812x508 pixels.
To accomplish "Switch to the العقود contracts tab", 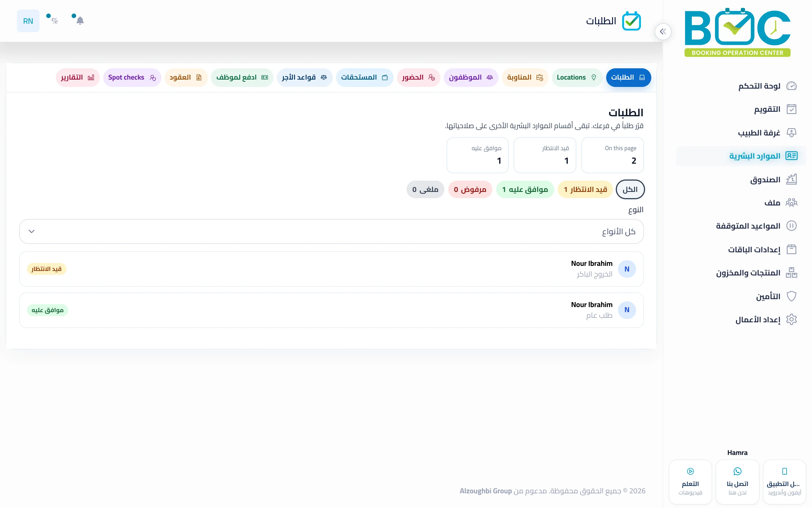I will (186, 78).
